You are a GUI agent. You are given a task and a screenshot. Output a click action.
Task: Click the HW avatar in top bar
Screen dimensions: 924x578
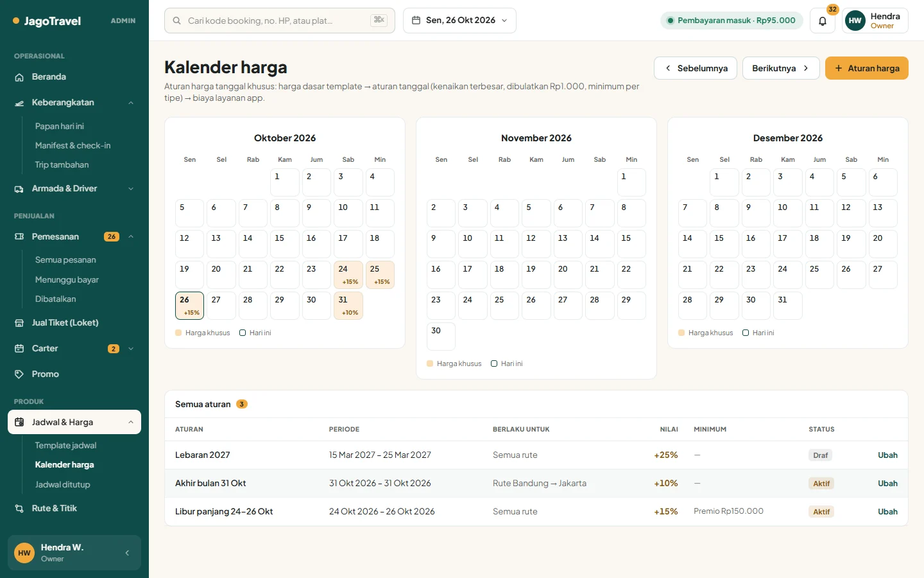(x=855, y=21)
